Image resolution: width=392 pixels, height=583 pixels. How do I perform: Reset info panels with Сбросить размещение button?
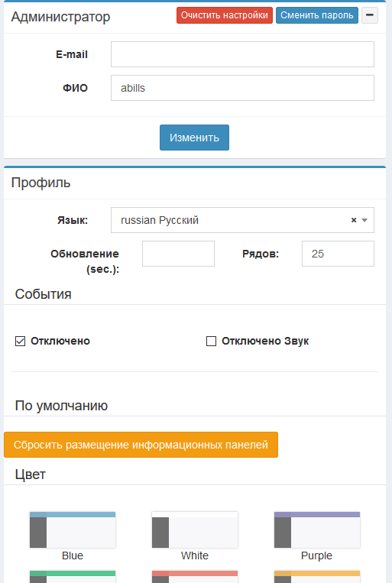click(x=141, y=445)
